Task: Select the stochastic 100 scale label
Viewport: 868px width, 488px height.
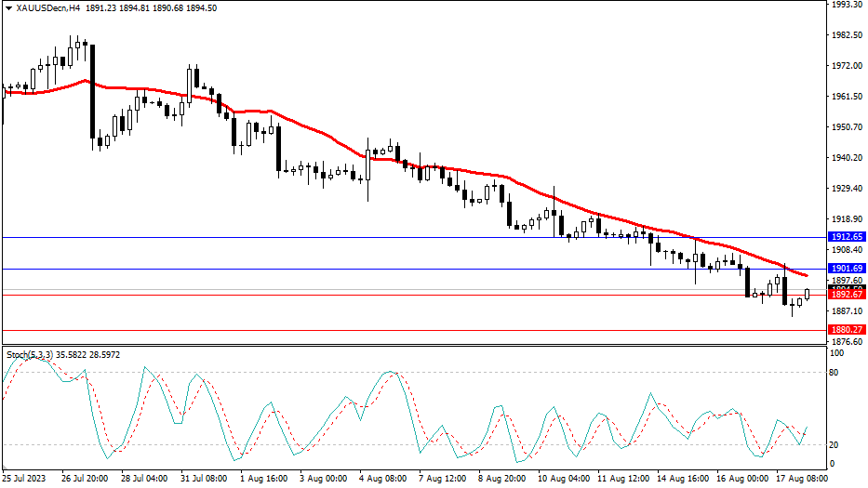Action: click(836, 354)
